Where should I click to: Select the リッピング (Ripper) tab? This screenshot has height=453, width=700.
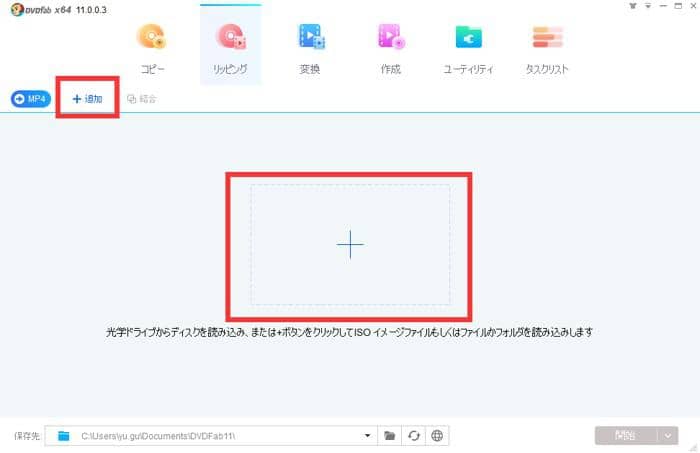pos(230,48)
